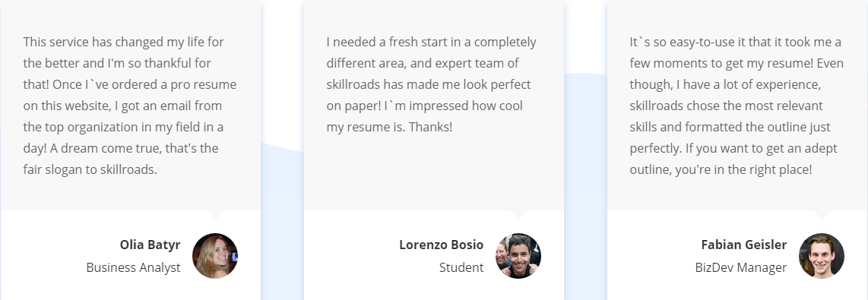Image resolution: width=868 pixels, height=300 pixels.
Task: Click the phrase 'you're in the right place!'
Action: (743, 169)
